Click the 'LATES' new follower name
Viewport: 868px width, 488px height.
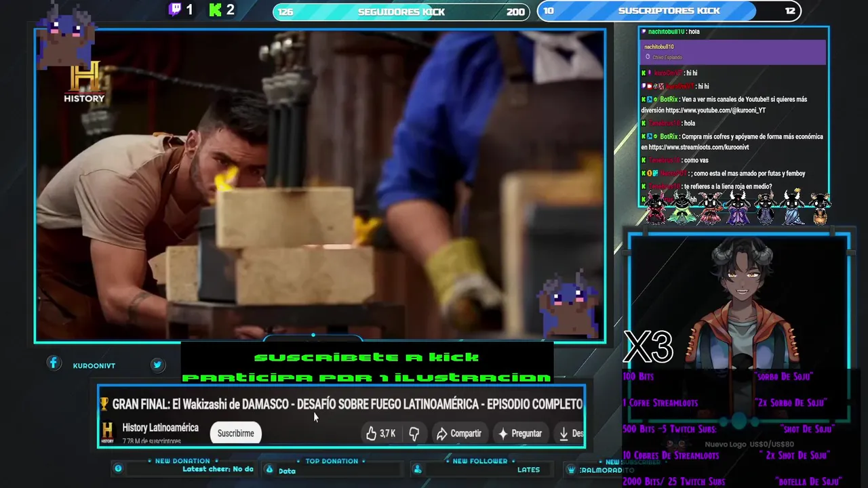click(x=528, y=470)
